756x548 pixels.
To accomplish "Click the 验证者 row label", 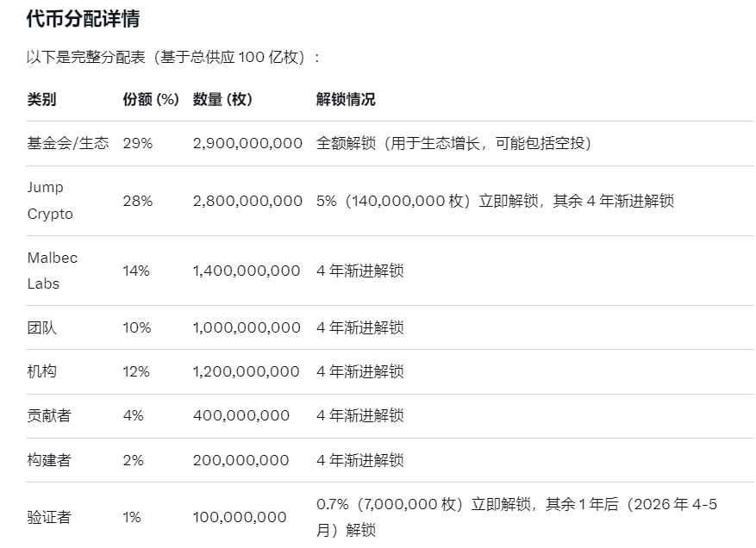I will (49, 517).
